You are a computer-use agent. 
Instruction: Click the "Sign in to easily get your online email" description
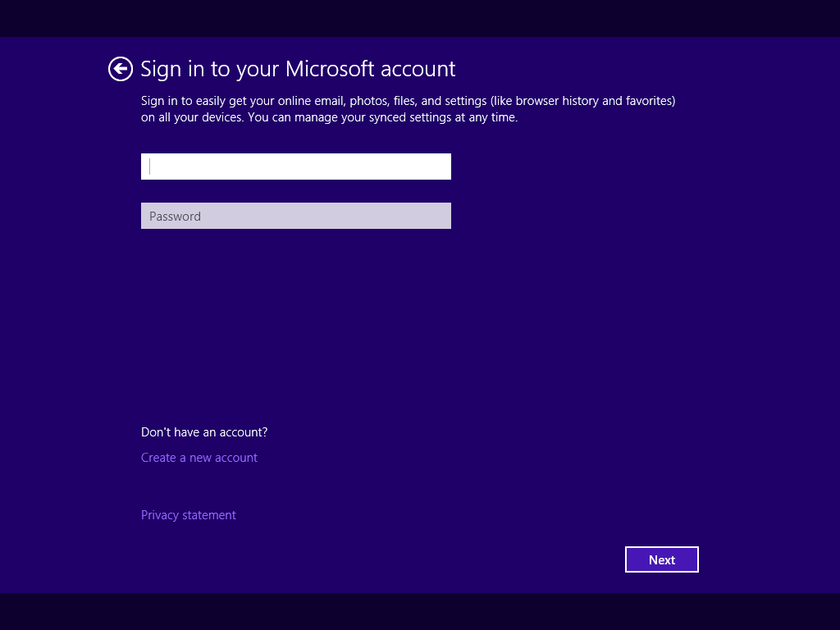coord(409,109)
